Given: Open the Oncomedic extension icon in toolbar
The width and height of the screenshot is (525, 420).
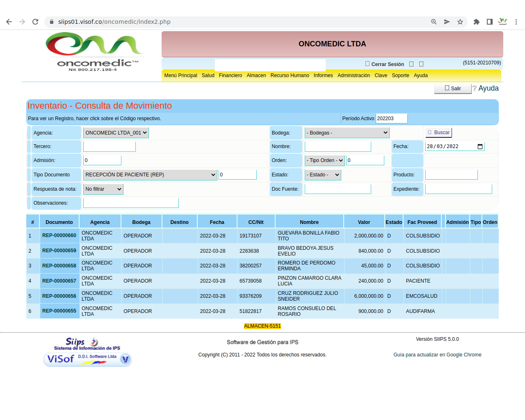Looking at the screenshot, I should coord(502,22).
